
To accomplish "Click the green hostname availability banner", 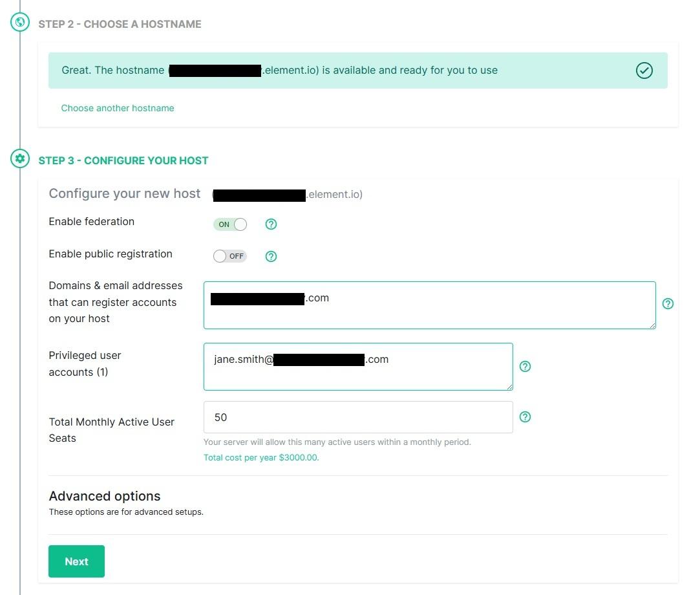I will (x=358, y=70).
